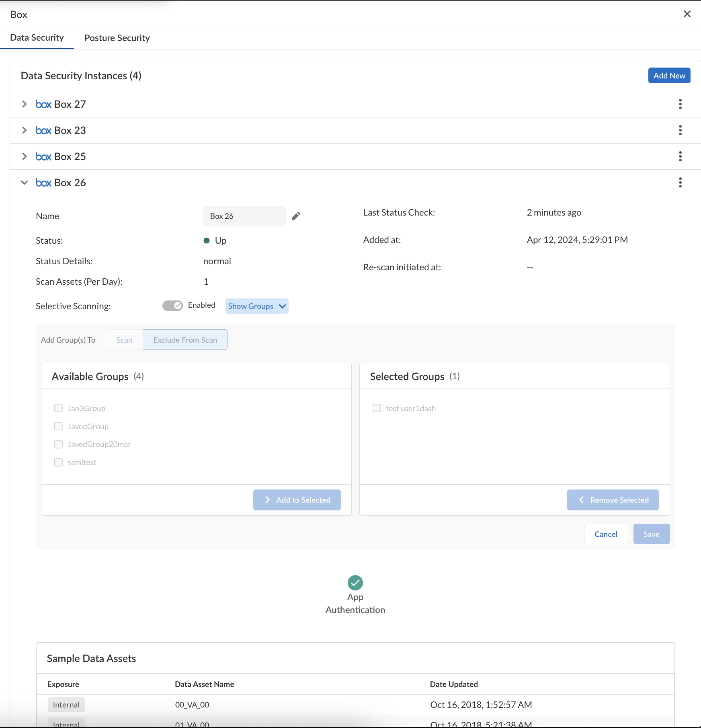
Task: Open the Show Groups dropdown
Action: pos(256,306)
